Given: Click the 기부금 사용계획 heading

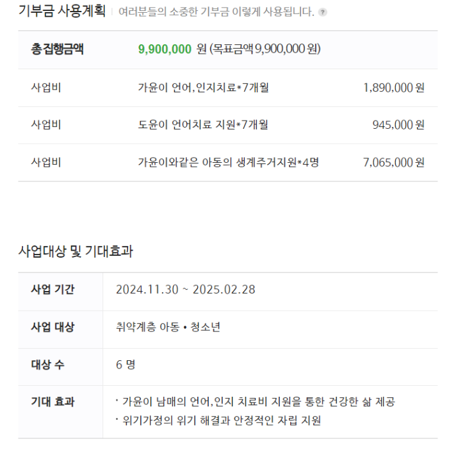Looking at the screenshot, I should coord(62,12).
